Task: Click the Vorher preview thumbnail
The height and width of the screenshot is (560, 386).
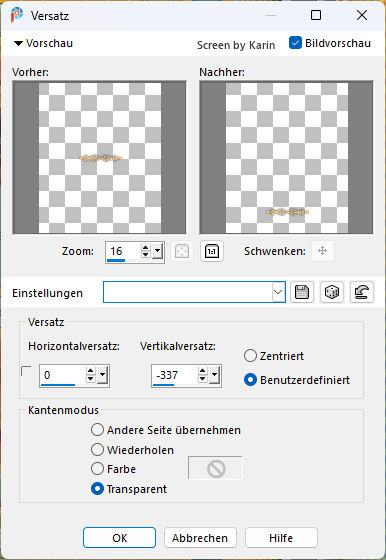Action: [x=99, y=158]
